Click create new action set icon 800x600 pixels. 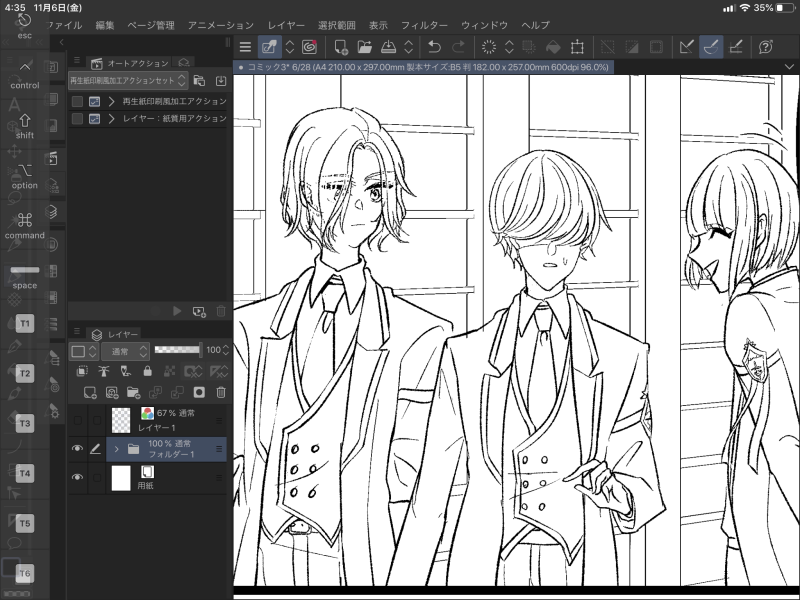pyautogui.click(x=199, y=81)
